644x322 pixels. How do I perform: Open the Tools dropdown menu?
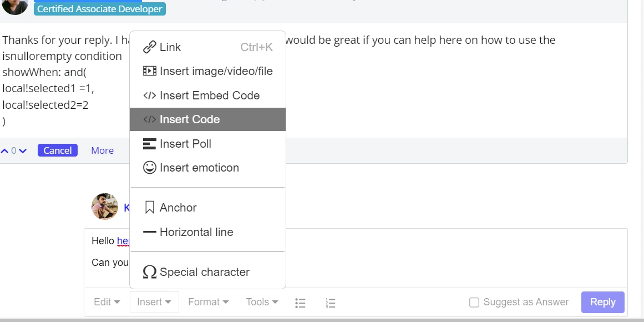click(x=262, y=302)
